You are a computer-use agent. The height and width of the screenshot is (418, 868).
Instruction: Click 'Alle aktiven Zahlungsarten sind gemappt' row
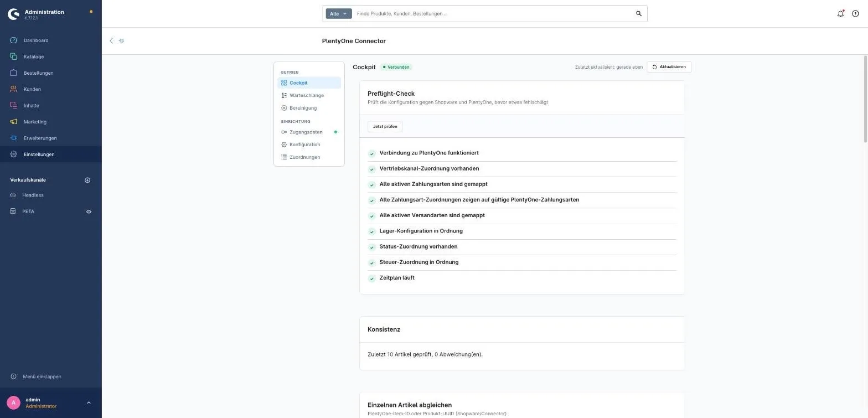click(522, 184)
